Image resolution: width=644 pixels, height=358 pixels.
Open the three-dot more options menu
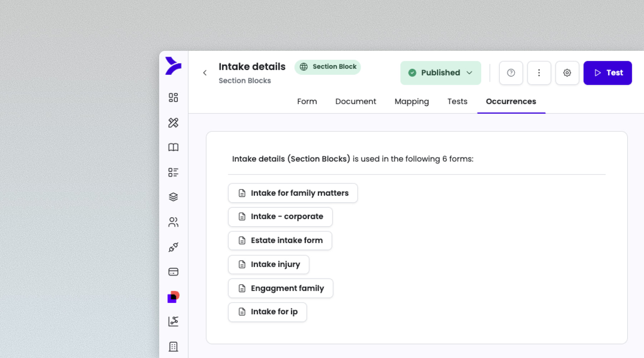click(539, 73)
